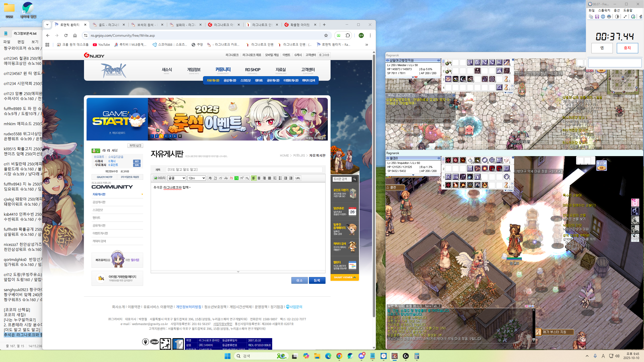Insert image with 이미지 button
The height and width of the screenshot is (362, 644).
pyautogui.click(x=159, y=178)
